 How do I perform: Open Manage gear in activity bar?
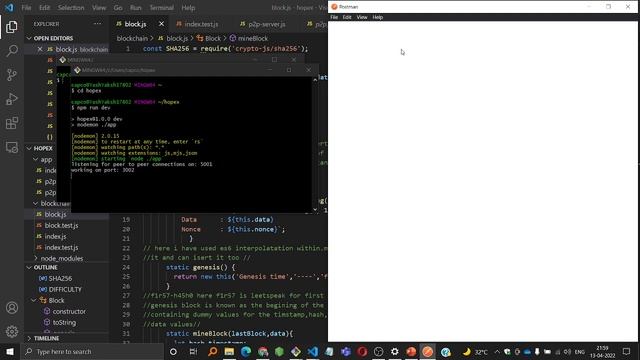pyautogui.click(x=12, y=331)
